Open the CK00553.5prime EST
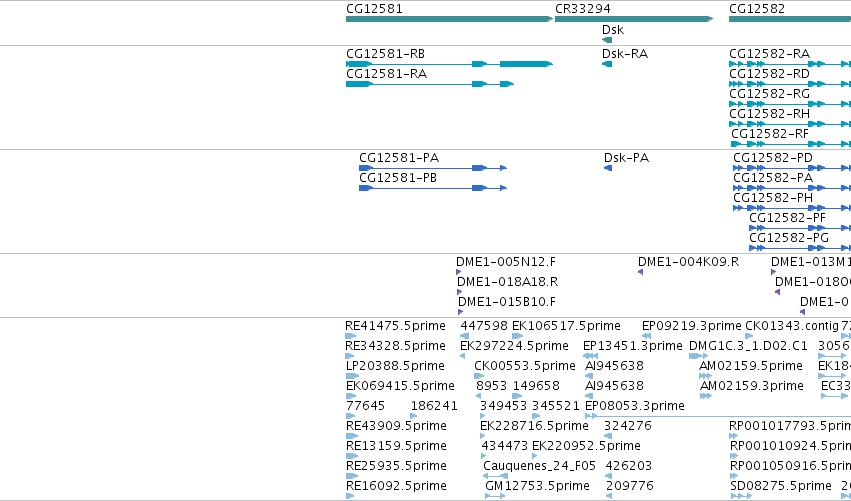The height and width of the screenshot is (501, 851). [525, 366]
